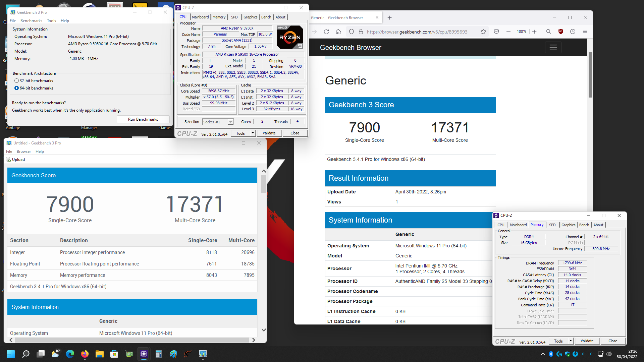Click Close button in top CPU-Z window
Screen dimensions: 644x362
295,133
